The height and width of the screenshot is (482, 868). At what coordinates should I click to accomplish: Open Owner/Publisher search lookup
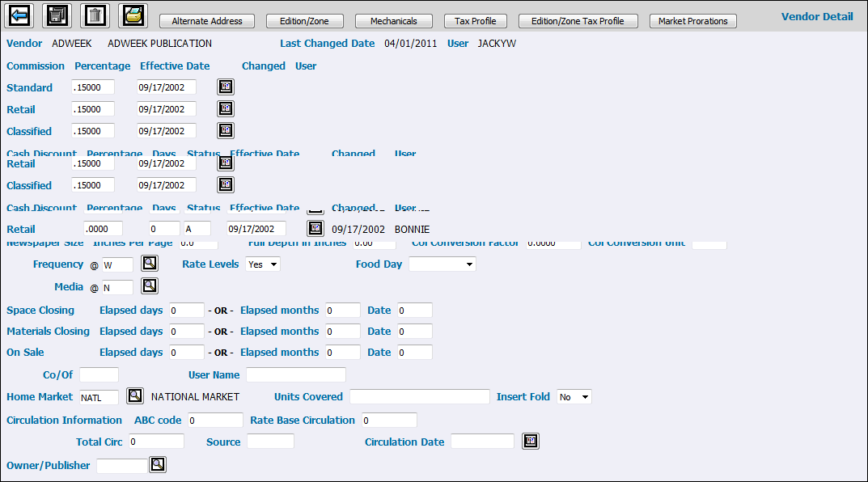[x=158, y=464]
